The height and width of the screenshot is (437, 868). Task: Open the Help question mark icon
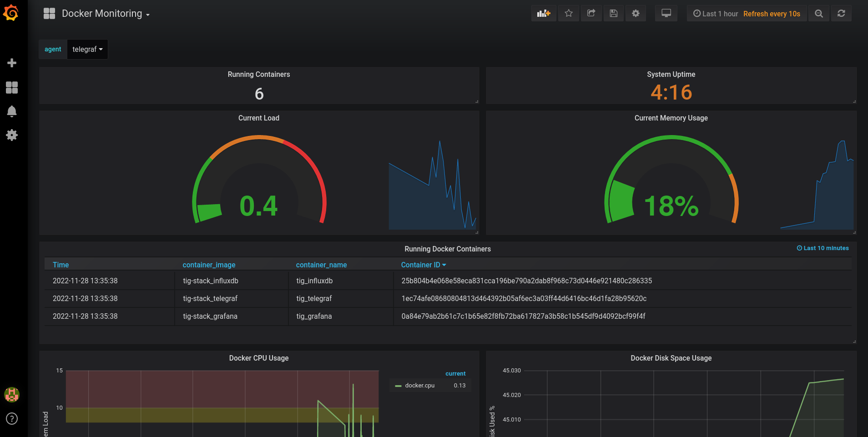tap(12, 418)
